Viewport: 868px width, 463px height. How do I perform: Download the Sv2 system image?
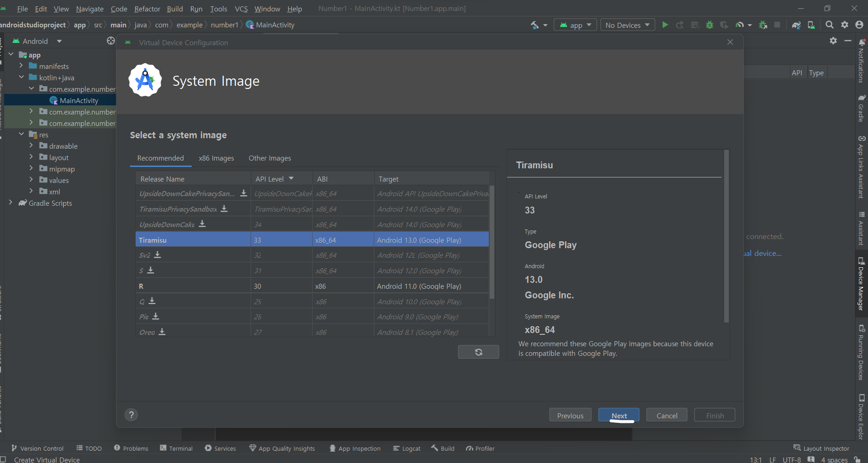[157, 255]
